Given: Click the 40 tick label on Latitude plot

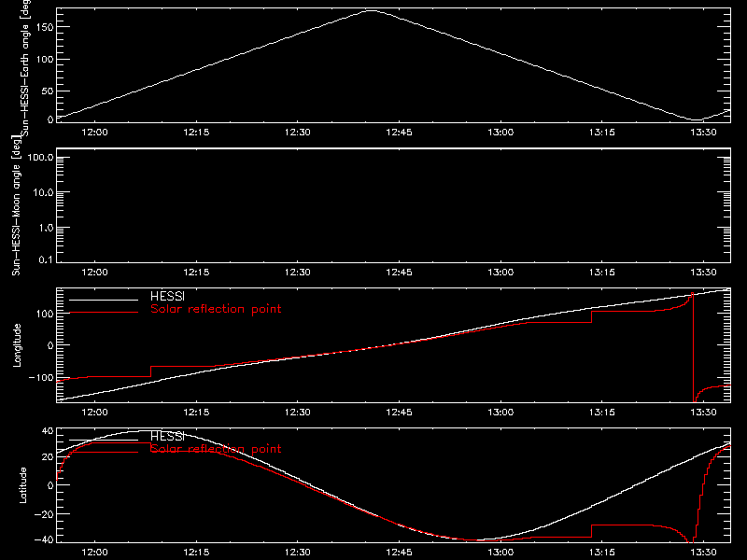Looking at the screenshot, I should [x=48, y=431].
